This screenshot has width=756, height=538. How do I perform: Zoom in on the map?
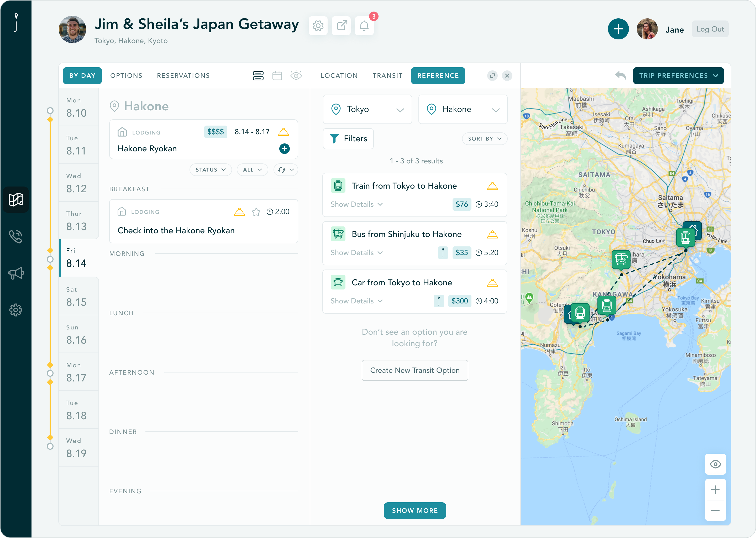pyautogui.click(x=715, y=490)
